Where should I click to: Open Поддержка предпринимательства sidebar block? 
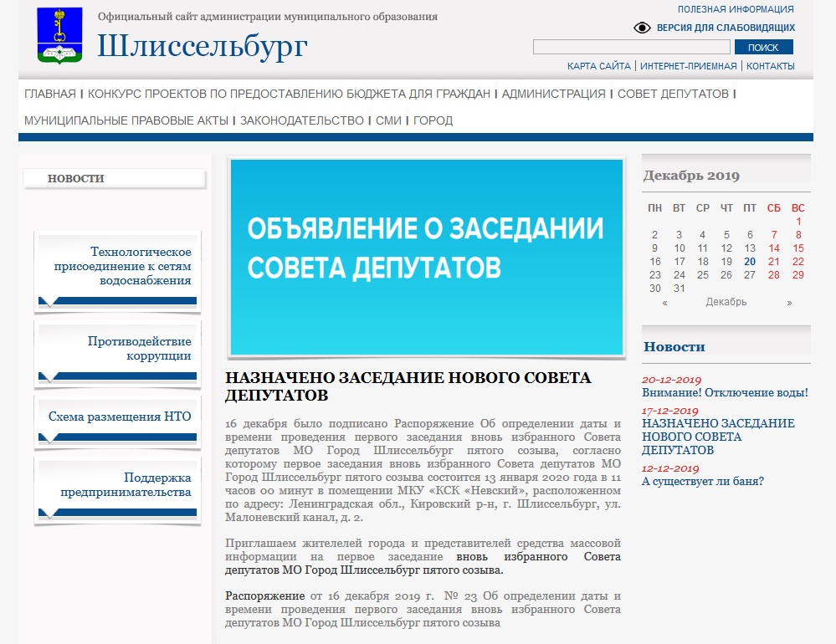[117, 491]
